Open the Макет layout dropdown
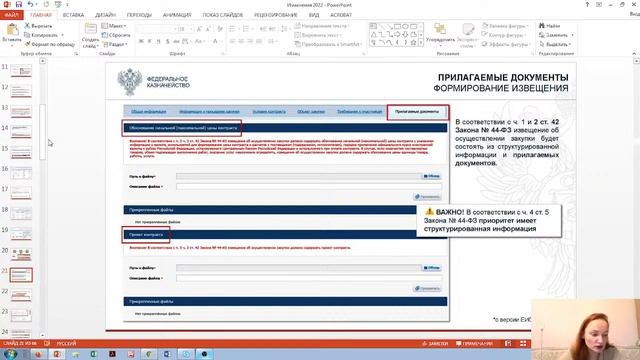The width and height of the screenshot is (640, 360). coord(114,26)
